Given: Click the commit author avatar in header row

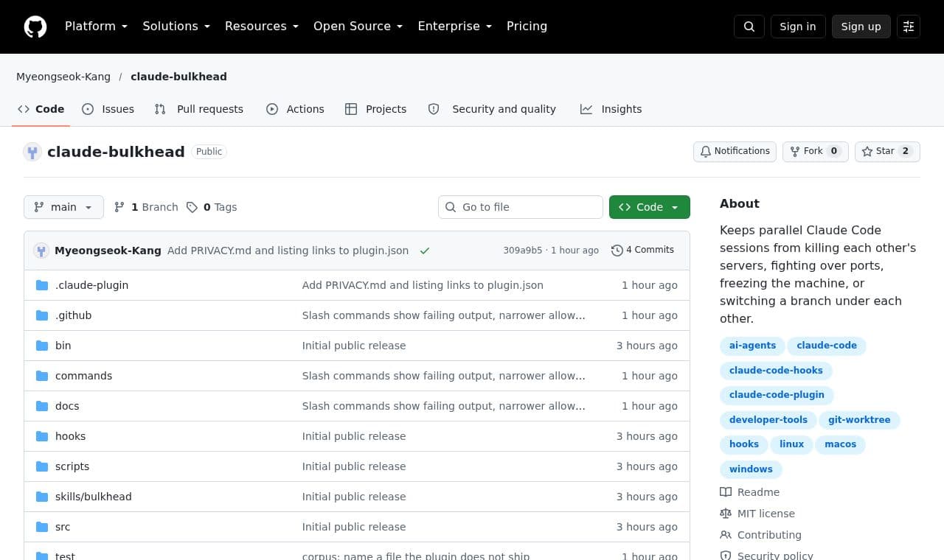Looking at the screenshot, I should click(x=41, y=251).
